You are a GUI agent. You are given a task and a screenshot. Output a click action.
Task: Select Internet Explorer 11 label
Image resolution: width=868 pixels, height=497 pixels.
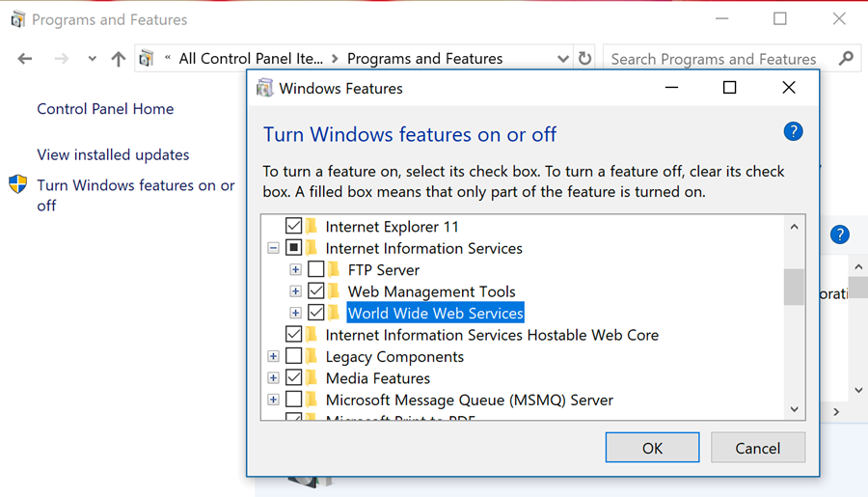coord(392,227)
